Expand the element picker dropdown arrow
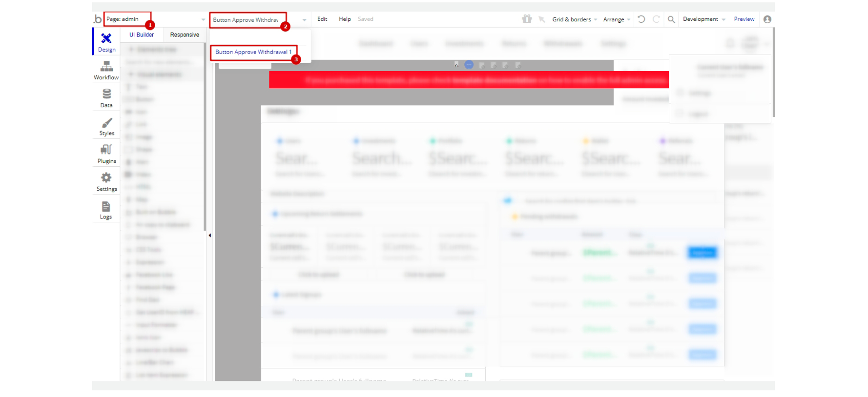 (304, 20)
